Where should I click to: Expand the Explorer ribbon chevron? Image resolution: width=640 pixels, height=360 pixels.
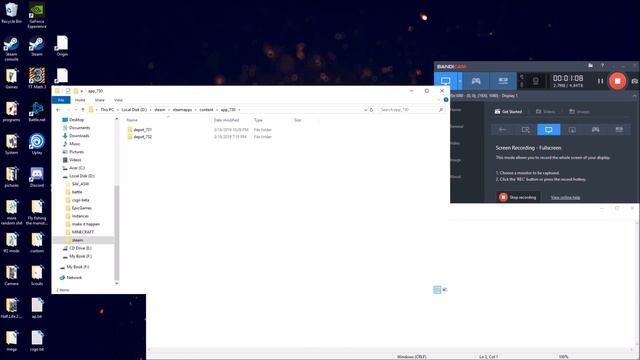[x=439, y=100]
